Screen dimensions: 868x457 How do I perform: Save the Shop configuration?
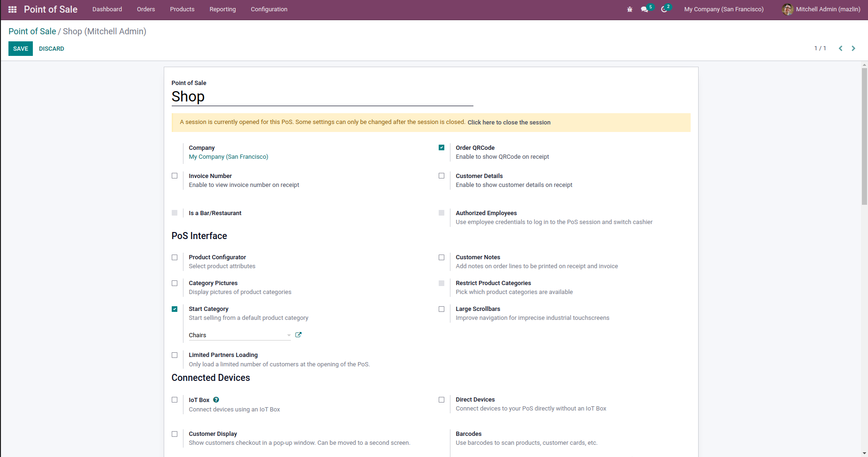coord(21,48)
